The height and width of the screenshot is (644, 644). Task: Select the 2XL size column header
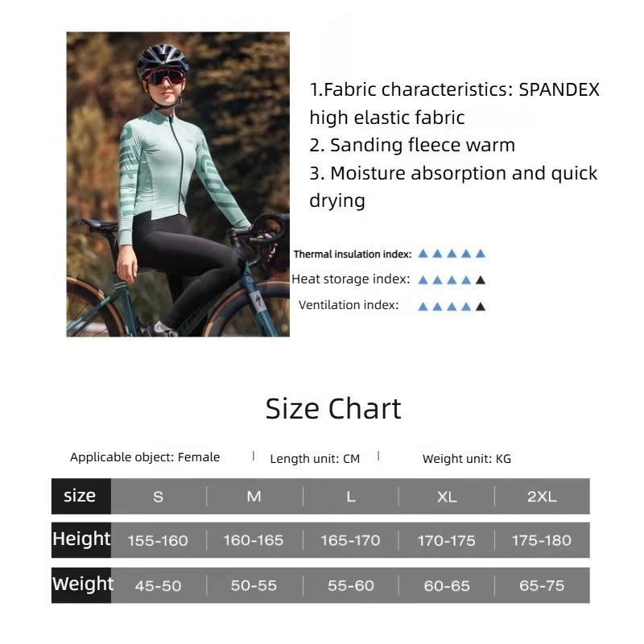click(x=542, y=497)
